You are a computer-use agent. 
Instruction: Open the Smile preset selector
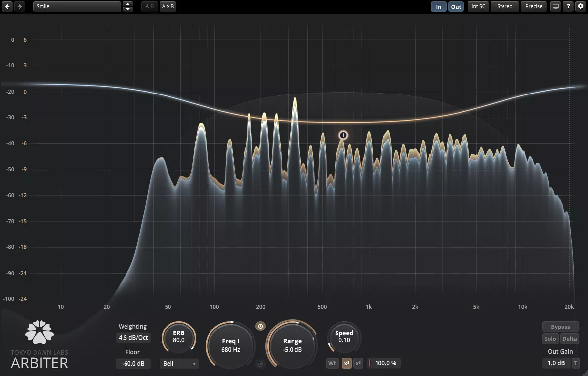(x=77, y=6)
